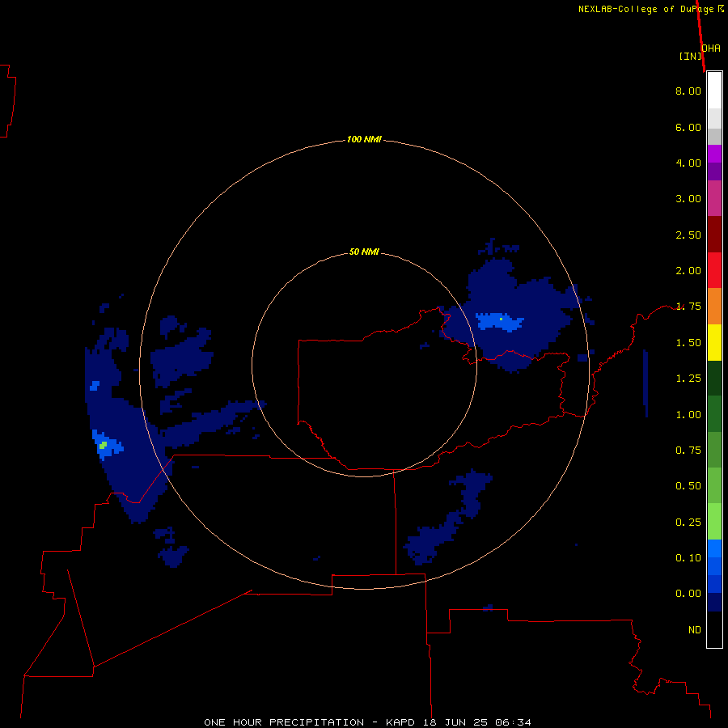Image resolution: width=728 pixels, height=728 pixels.
Task: Click the 4.00 scale value
Action: click(688, 163)
